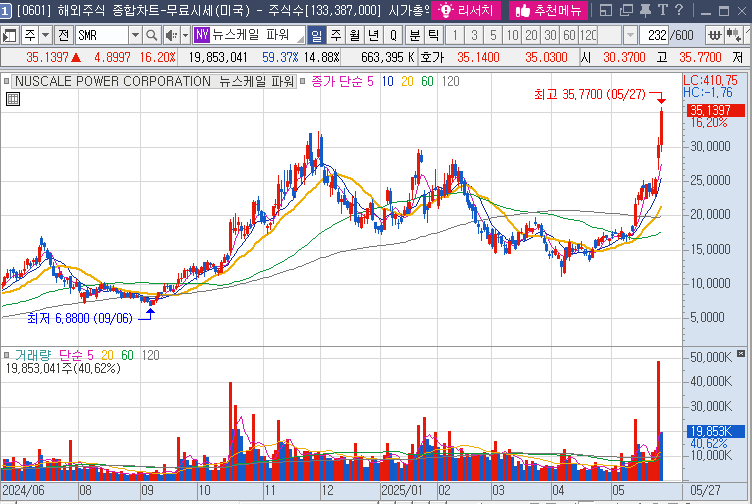Click the 232 candle count field
752x504 pixels.
[x=654, y=35]
